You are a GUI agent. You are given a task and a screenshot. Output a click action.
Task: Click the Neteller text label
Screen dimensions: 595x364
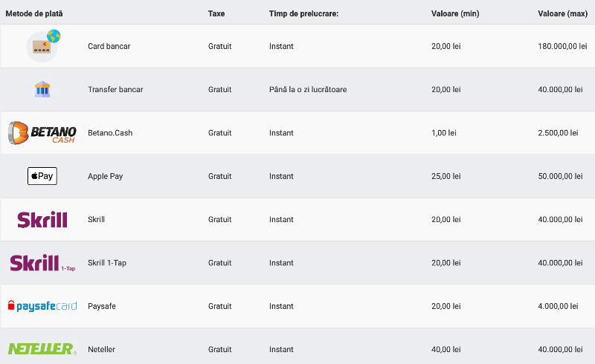pos(101,349)
